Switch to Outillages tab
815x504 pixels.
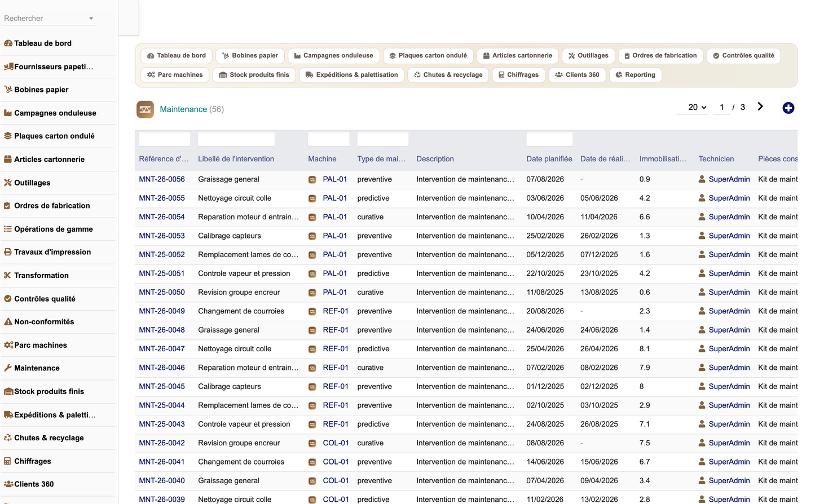[588, 56]
